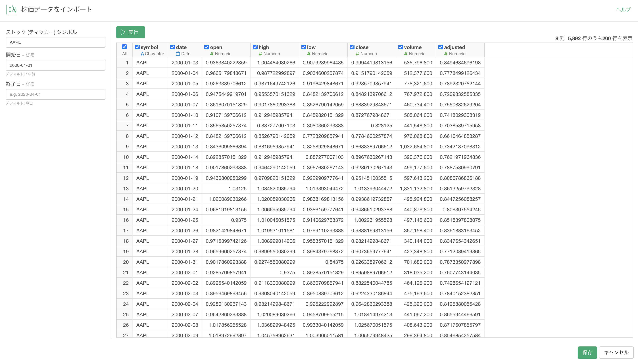The height and width of the screenshot is (364, 638).
Task: Select the adjusted value 0.8717607855797
Action: [x=460, y=325]
